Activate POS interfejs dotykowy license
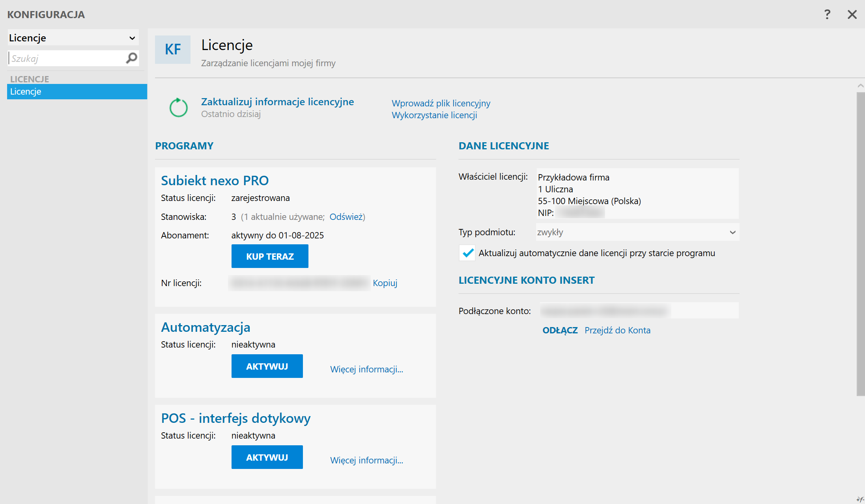The width and height of the screenshot is (865, 504). [x=267, y=457]
